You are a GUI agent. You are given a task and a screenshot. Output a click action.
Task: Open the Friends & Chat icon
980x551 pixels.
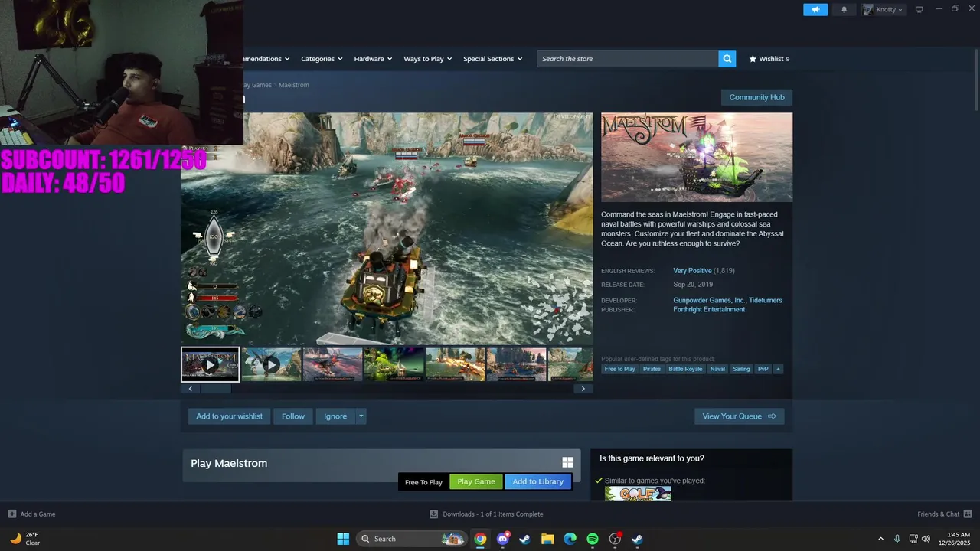pyautogui.click(x=968, y=514)
